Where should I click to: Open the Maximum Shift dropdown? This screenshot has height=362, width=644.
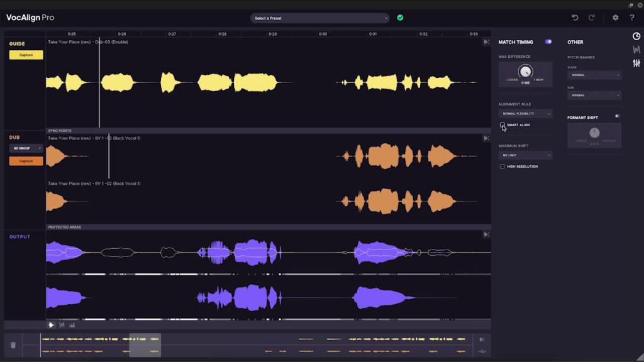coord(525,155)
